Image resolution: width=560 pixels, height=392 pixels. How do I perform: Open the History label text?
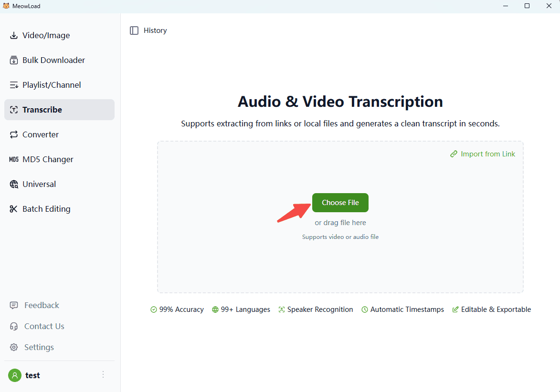155,31
